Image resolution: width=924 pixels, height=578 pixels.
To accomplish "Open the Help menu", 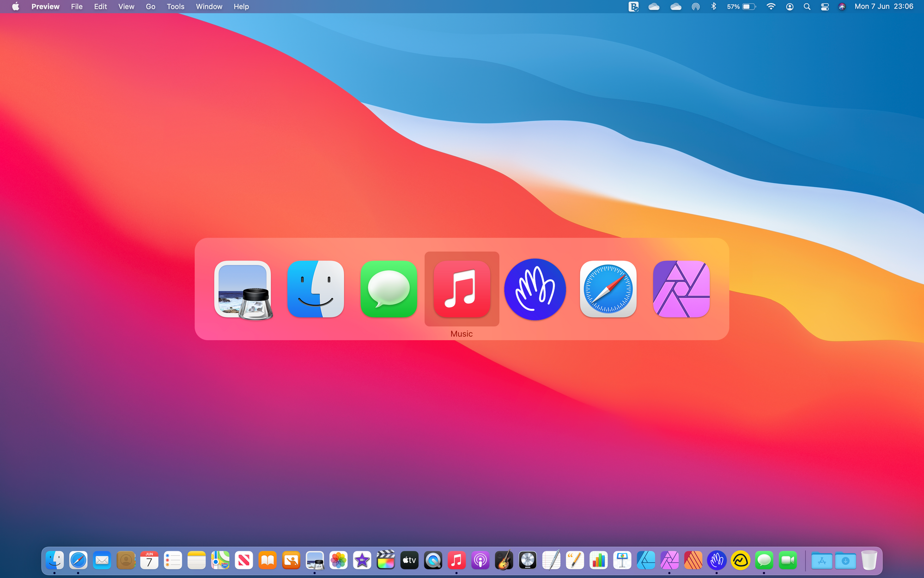I will (241, 6).
